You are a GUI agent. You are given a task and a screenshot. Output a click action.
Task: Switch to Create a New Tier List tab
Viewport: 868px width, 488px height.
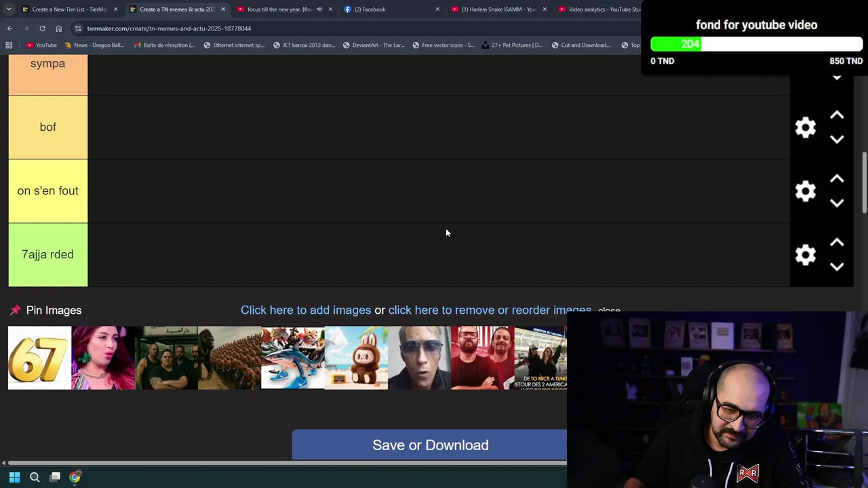pos(70,9)
